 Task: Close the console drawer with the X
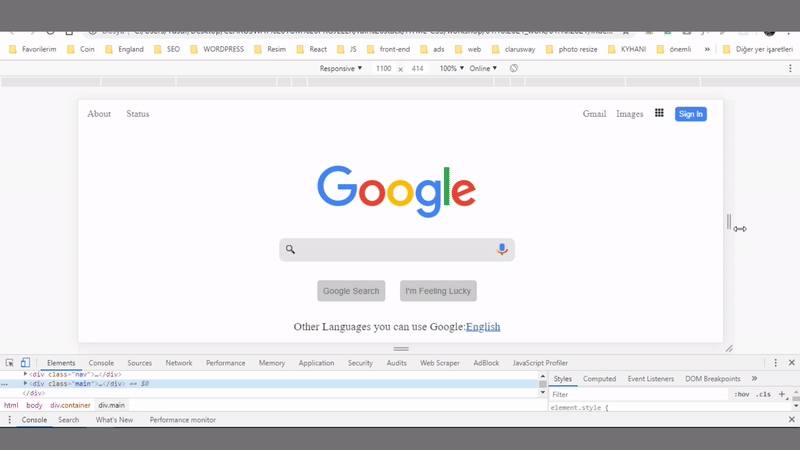pyautogui.click(x=792, y=419)
